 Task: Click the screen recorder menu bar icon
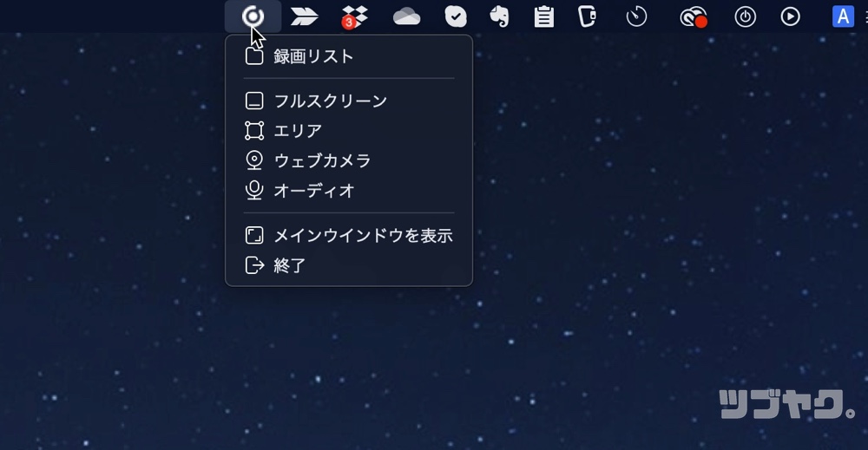tap(253, 16)
